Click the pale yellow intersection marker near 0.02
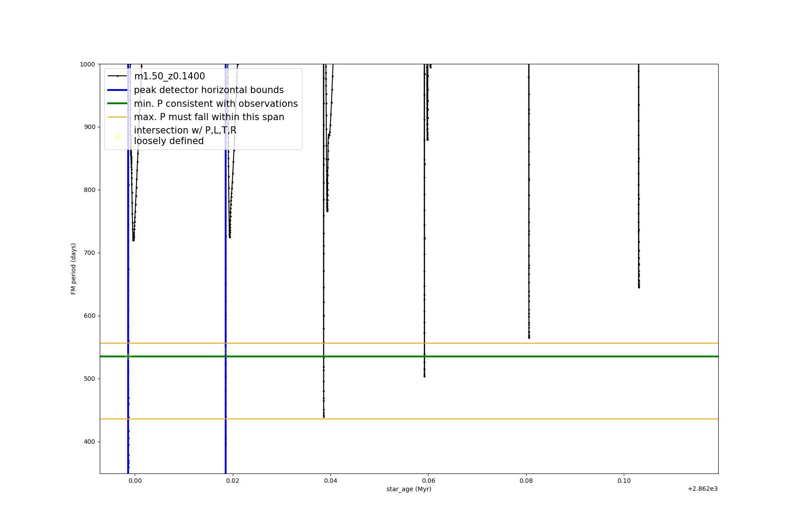798x532 pixels. 225,351
